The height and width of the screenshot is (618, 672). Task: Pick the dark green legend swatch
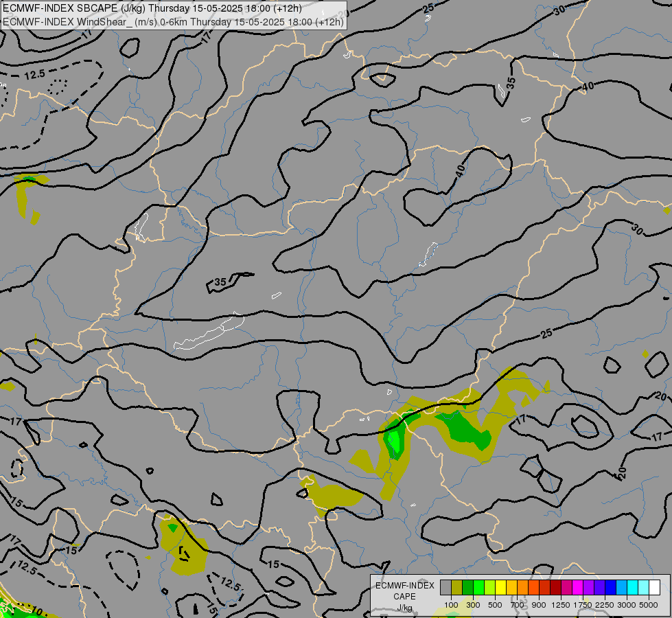467,588
